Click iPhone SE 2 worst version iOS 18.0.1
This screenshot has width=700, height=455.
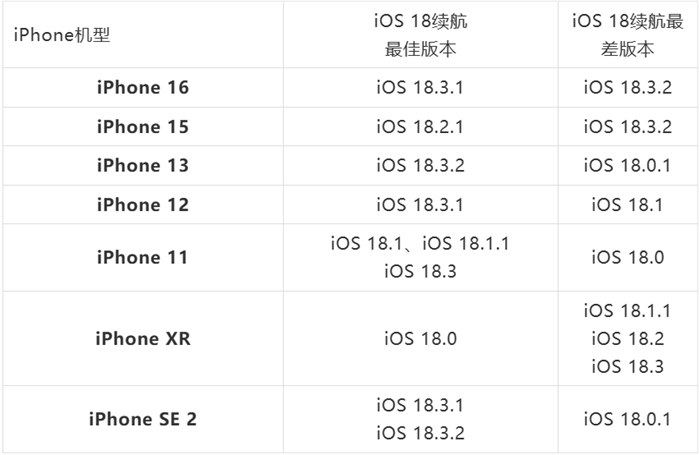click(x=627, y=419)
